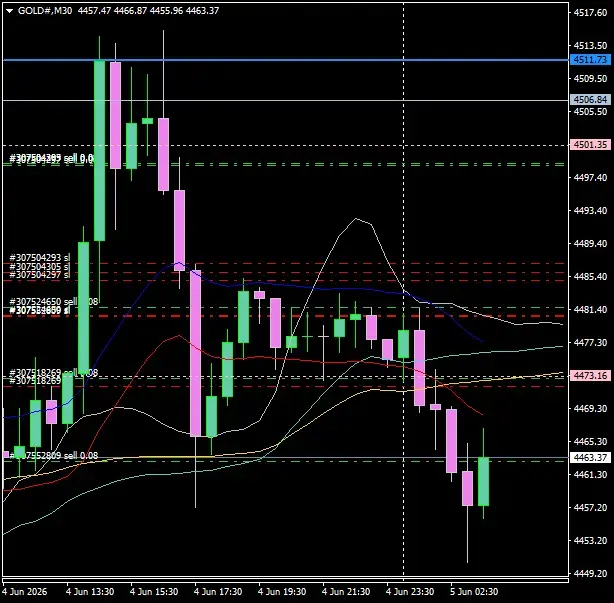Click the 4 Jun 13:30 time label
Image resolution: width=614 pixels, height=603 pixels.
point(90,591)
